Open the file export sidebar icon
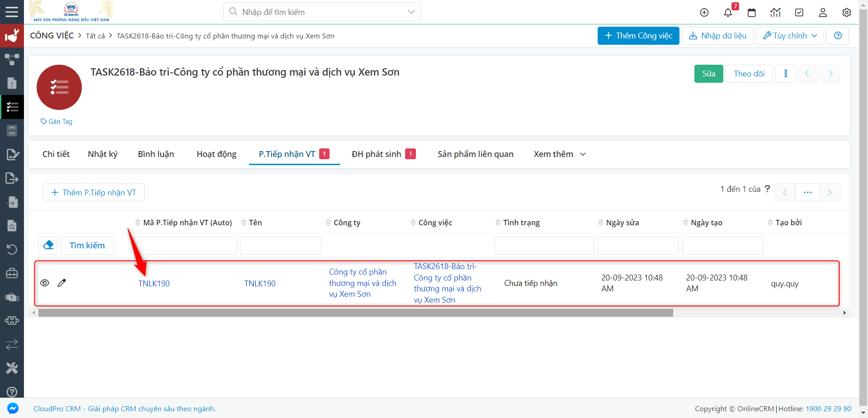868x418 pixels. coord(12,178)
